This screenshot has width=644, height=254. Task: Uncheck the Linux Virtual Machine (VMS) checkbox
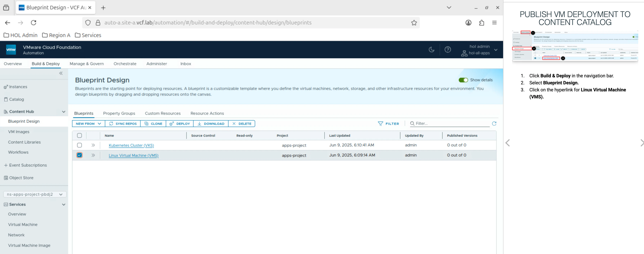(x=79, y=155)
